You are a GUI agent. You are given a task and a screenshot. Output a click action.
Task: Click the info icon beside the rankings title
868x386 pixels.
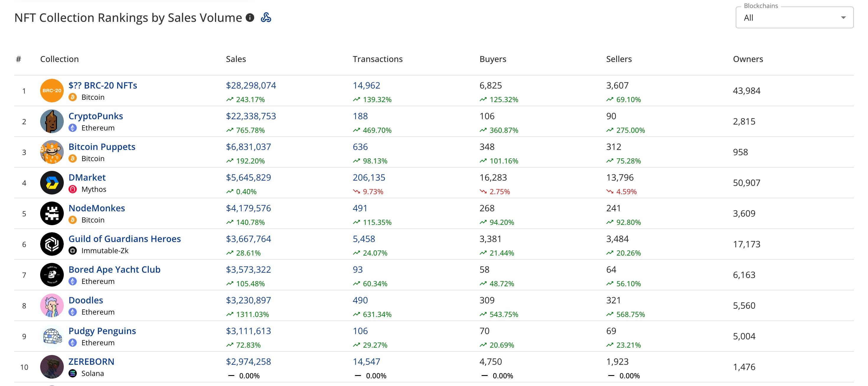(250, 17)
